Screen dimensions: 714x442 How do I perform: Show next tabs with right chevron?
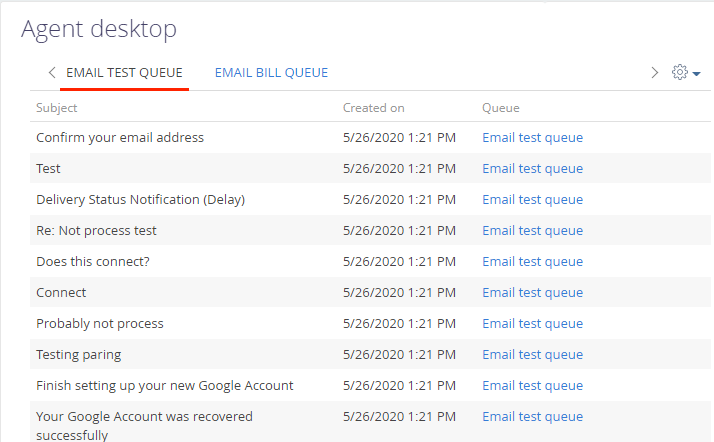[x=654, y=72]
